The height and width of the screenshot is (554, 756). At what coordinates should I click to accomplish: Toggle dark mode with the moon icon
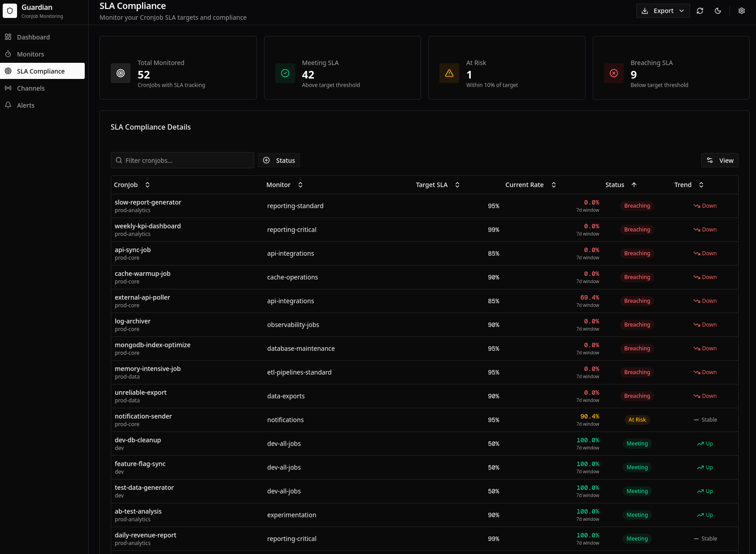point(718,10)
